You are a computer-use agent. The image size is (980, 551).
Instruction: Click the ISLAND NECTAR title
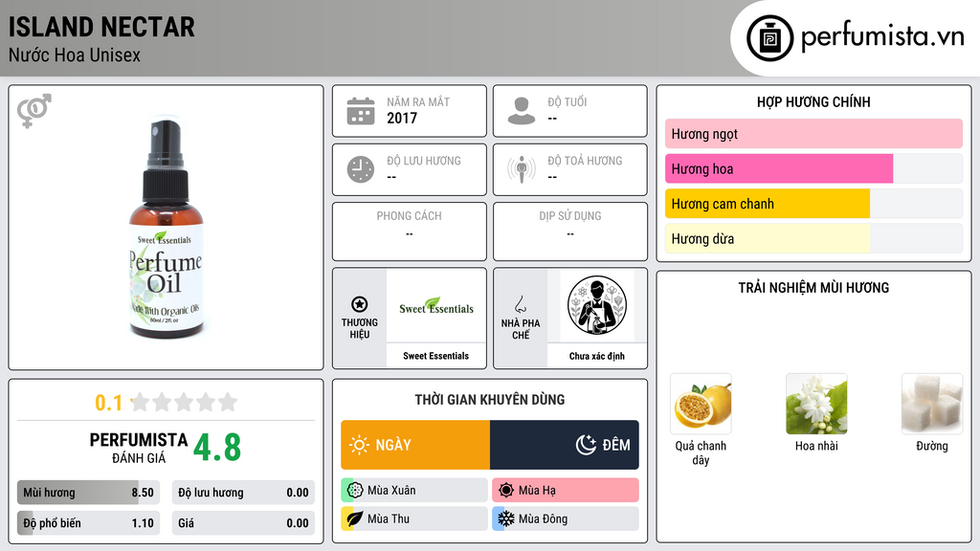(x=101, y=27)
